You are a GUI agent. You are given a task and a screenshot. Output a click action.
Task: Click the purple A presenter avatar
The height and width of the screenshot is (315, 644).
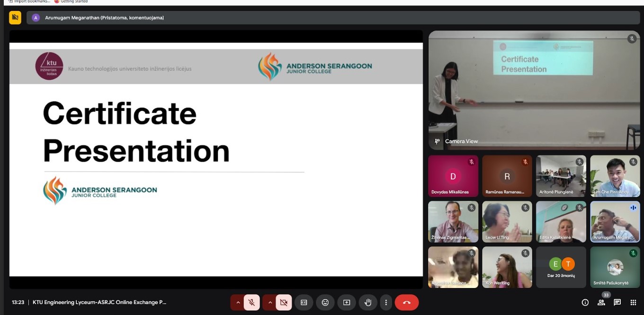(x=36, y=18)
